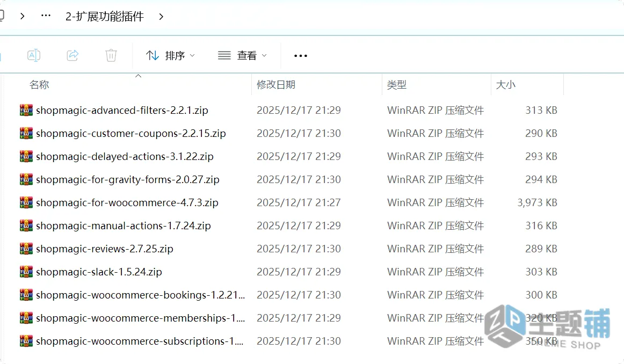Click the 293 KB size cell
Viewport: 624px width, 364px height.
pos(541,156)
